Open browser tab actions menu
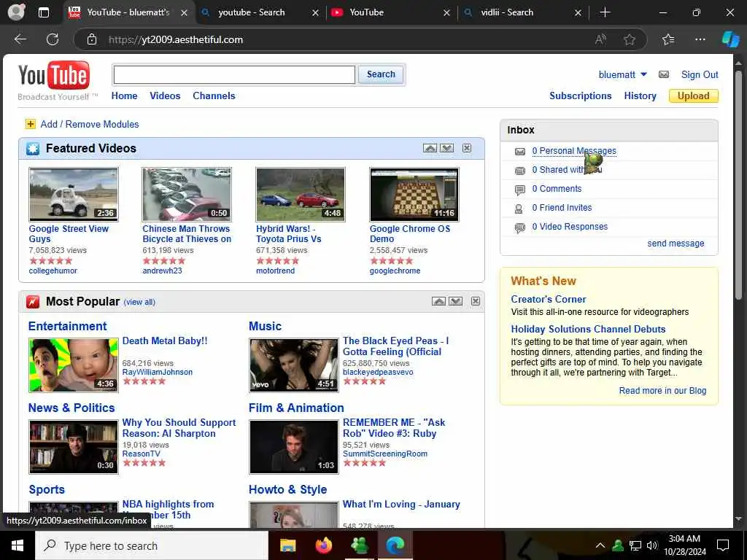 [x=43, y=12]
